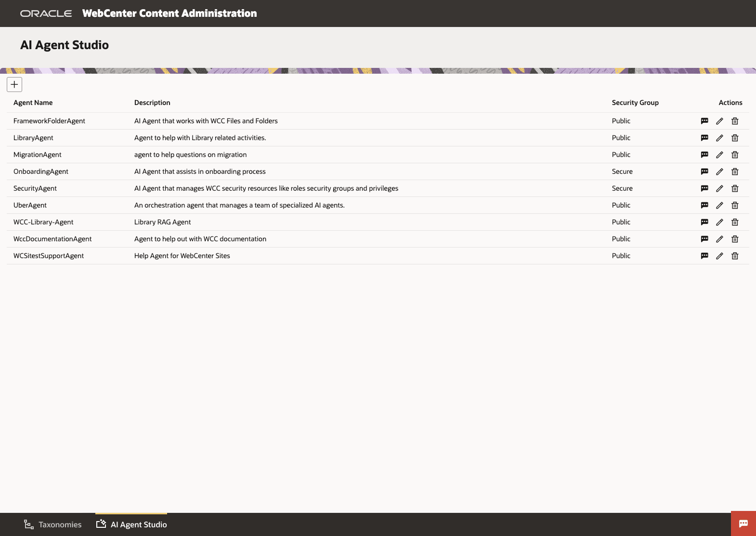756x536 pixels.
Task: Click Secure value in OnboardingAgent row
Action: point(622,171)
